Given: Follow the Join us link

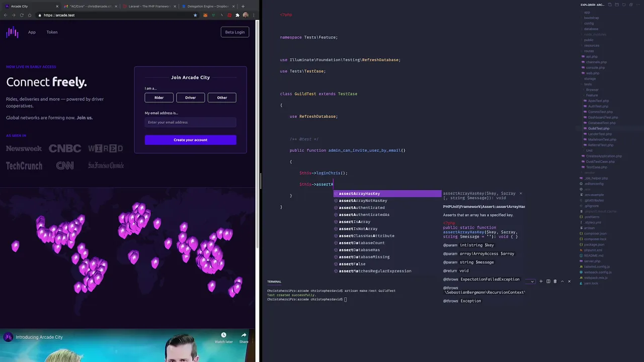Looking at the screenshot, I should 85,118.
